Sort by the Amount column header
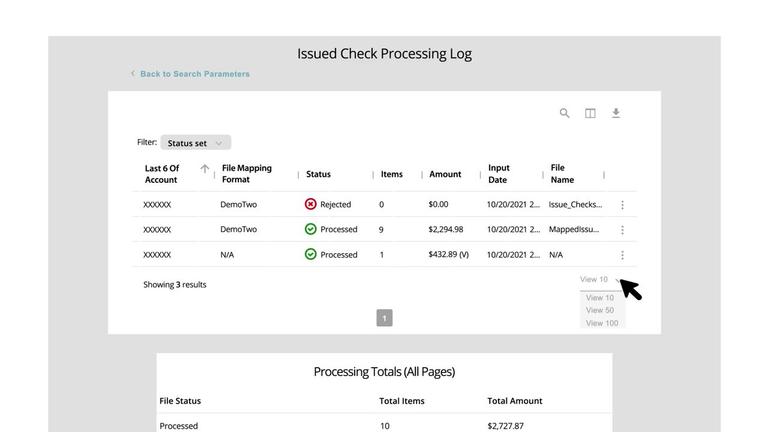This screenshot has height=432, width=768. (445, 174)
